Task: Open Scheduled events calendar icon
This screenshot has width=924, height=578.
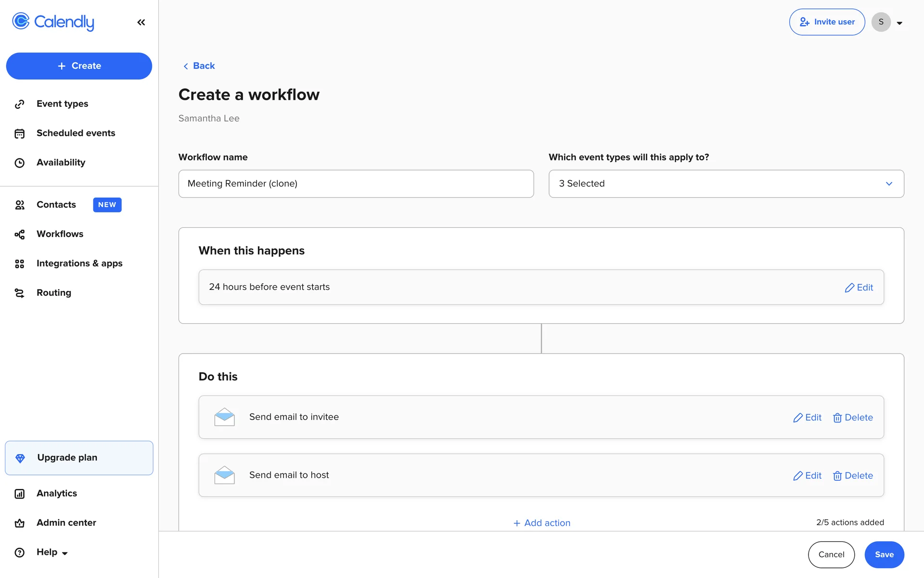Action: pos(20,133)
